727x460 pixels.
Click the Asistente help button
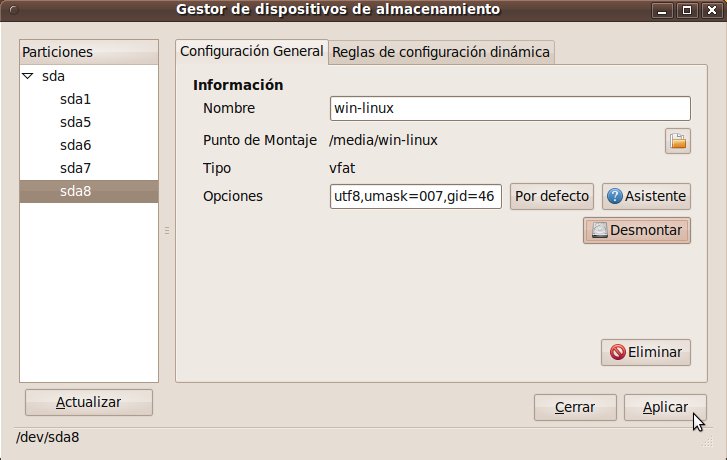pyautogui.click(x=646, y=196)
